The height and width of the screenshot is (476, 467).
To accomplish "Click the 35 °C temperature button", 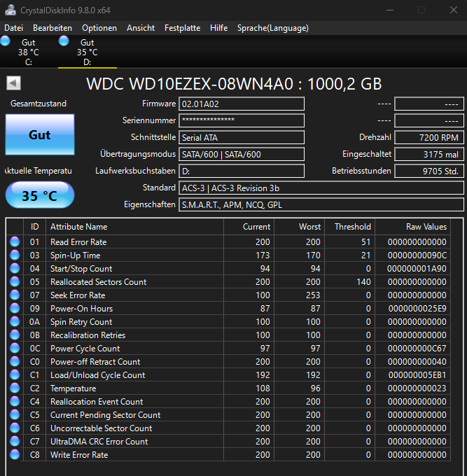I will point(40,195).
